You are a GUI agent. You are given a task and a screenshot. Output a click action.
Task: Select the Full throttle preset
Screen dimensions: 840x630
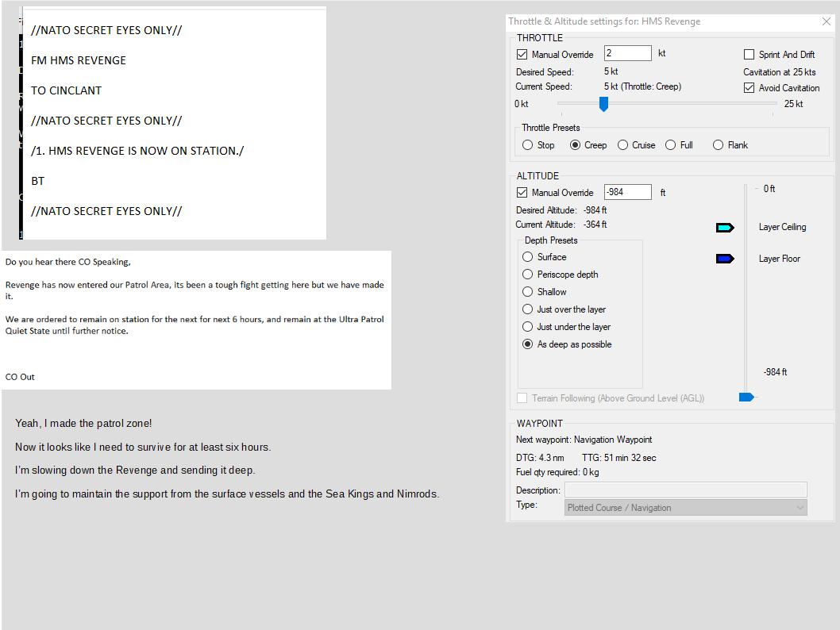tap(670, 145)
